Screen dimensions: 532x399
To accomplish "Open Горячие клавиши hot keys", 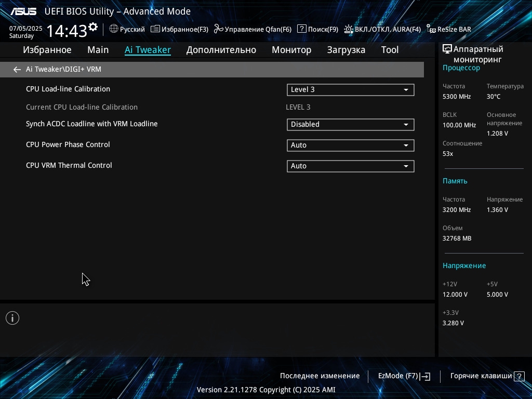I will tap(487, 376).
